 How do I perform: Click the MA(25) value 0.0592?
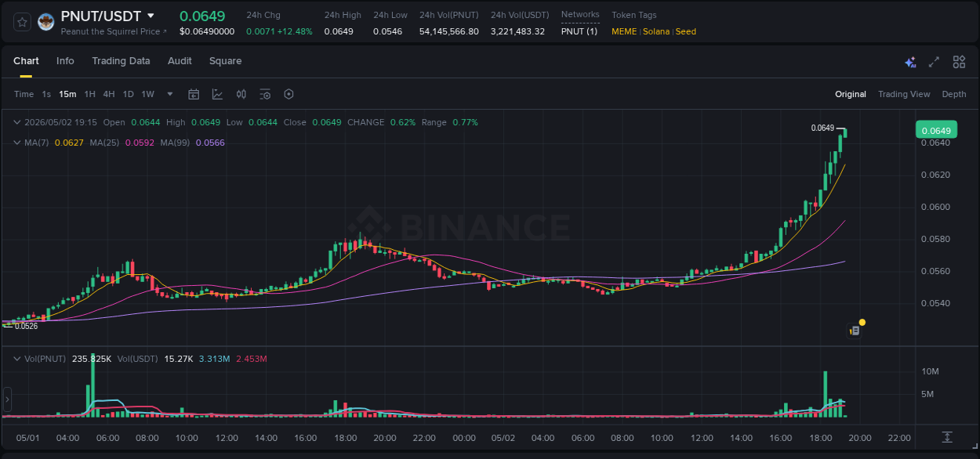tap(140, 143)
